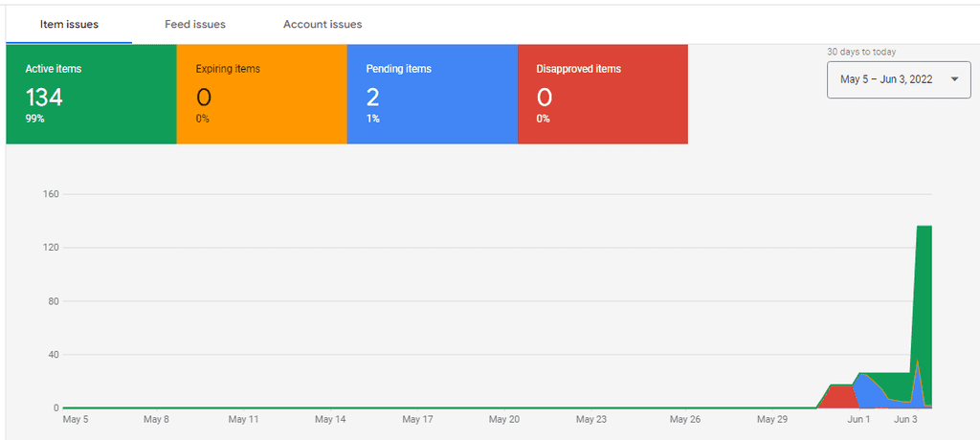
Task: Click the pending items count of 2
Action: click(372, 98)
